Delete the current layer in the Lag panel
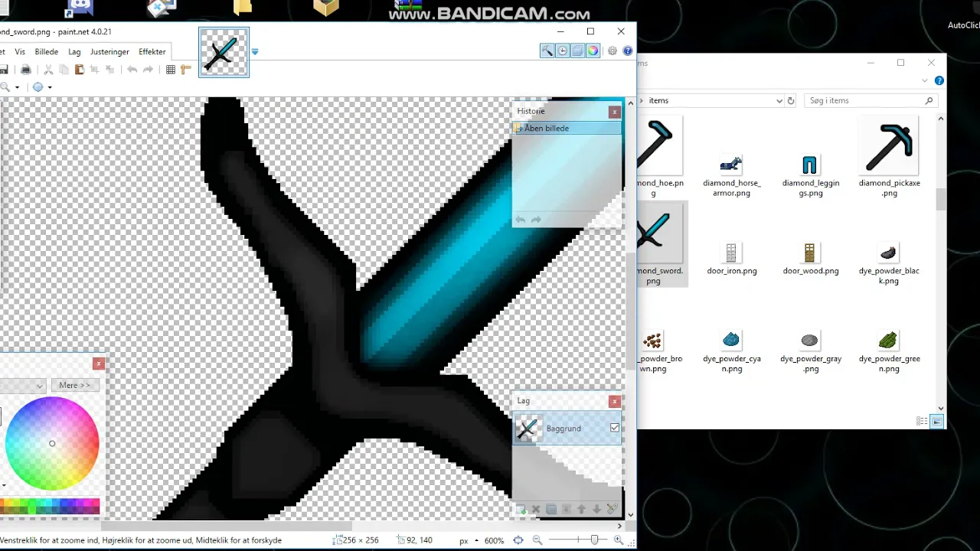Screen dimensions: 980x551 click(x=536, y=509)
